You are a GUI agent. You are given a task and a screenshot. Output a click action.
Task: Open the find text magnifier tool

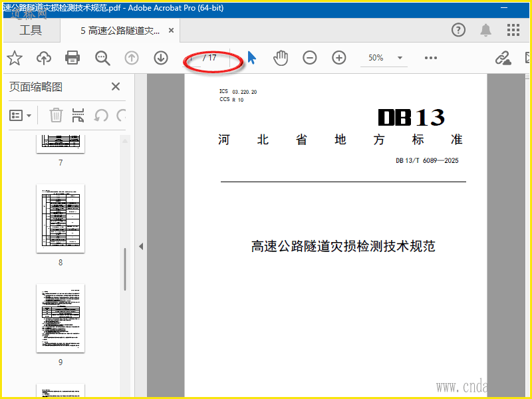point(102,58)
